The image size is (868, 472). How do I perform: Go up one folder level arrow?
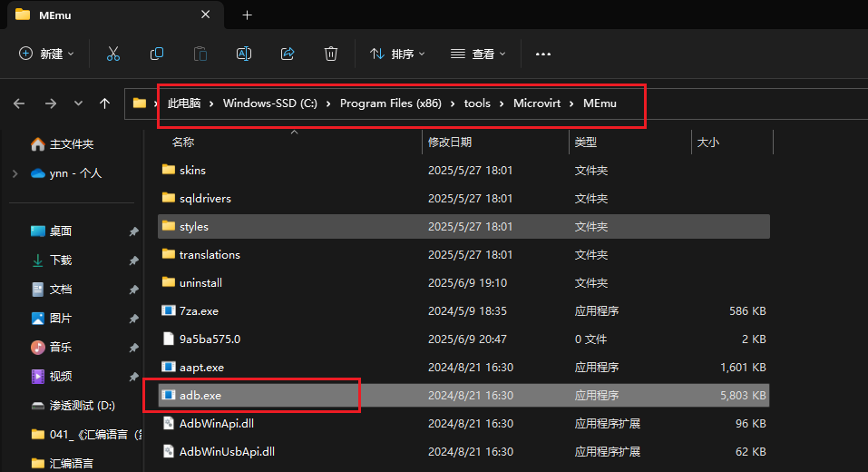point(105,103)
